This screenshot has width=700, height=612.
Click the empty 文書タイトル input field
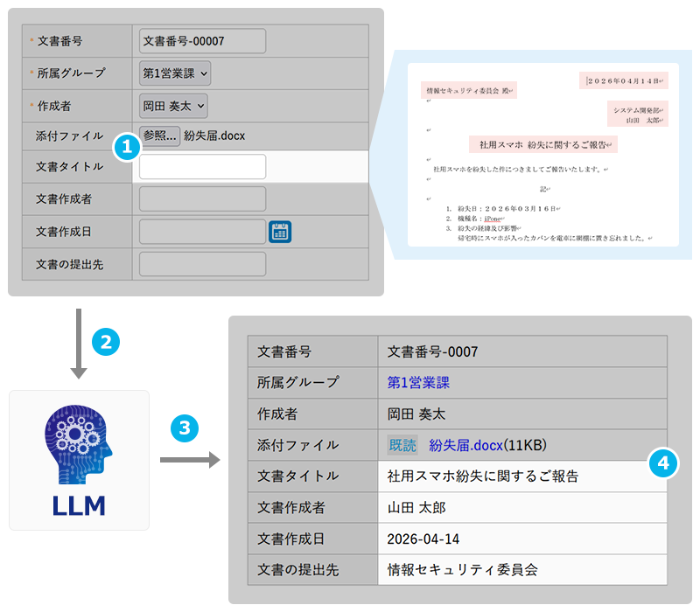pos(202,167)
